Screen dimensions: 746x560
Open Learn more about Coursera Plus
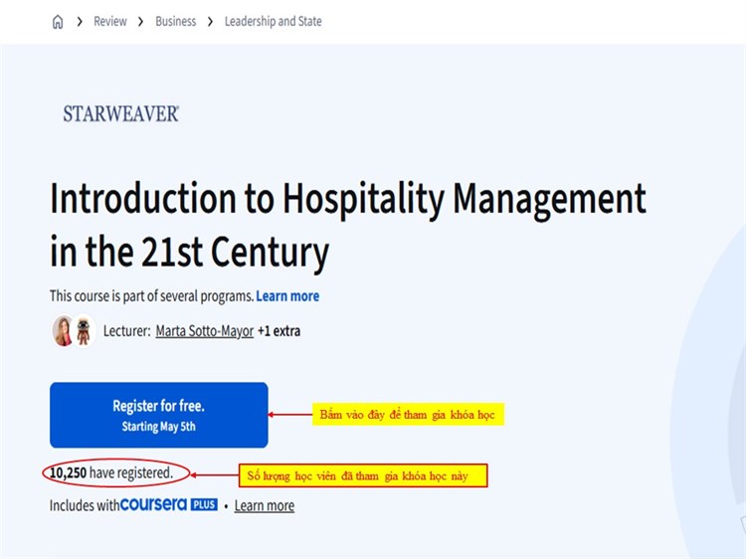(264, 505)
